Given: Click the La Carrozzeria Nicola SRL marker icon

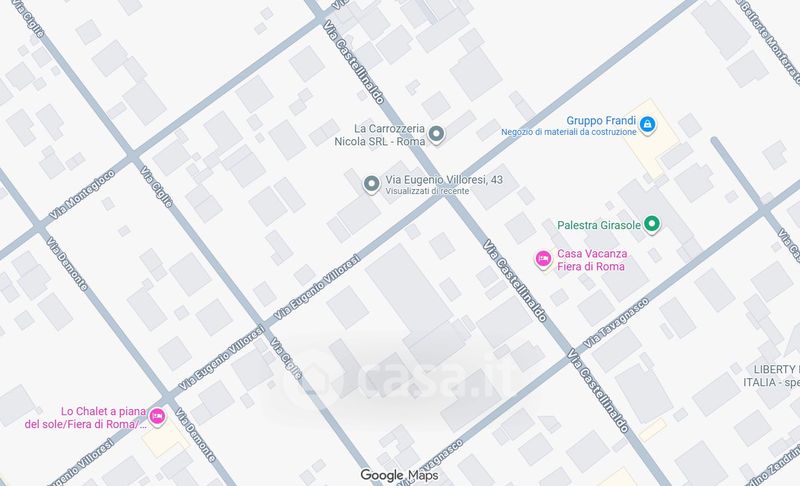Looking at the screenshot, I should (x=436, y=135).
